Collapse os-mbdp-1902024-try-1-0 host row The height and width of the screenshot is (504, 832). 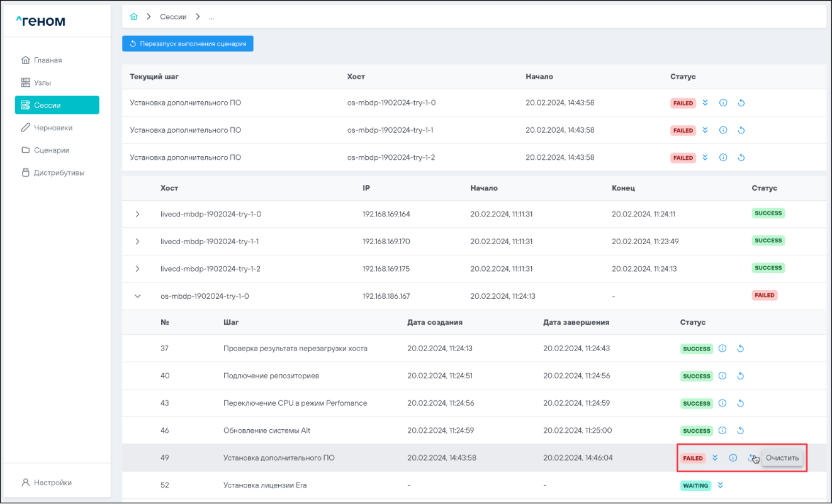[x=138, y=296]
